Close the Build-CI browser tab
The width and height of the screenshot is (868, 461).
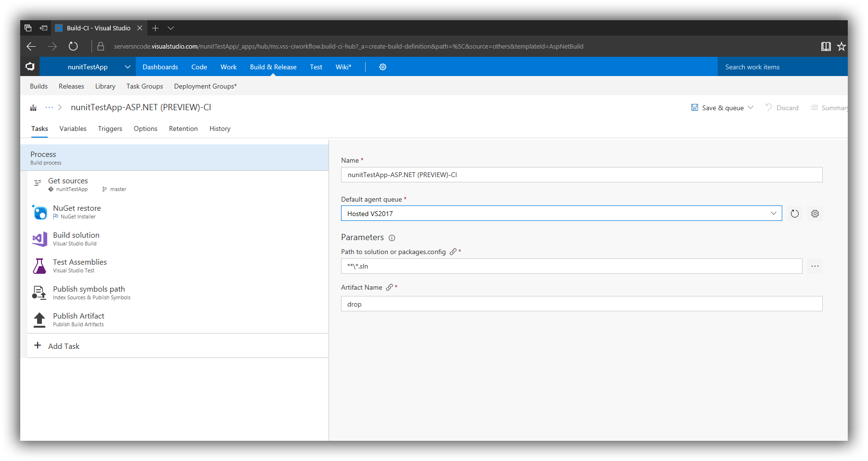(140, 28)
